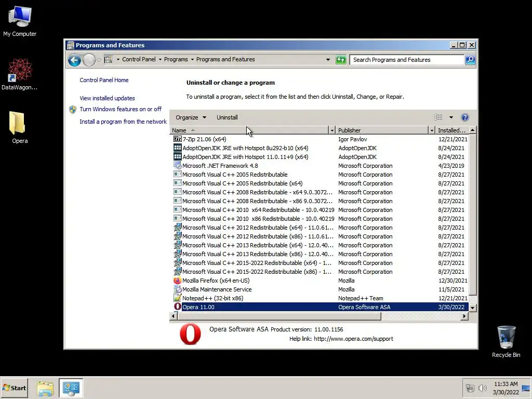
Task: Click the Mozilla Firefox icon in list
Action: [178, 281]
